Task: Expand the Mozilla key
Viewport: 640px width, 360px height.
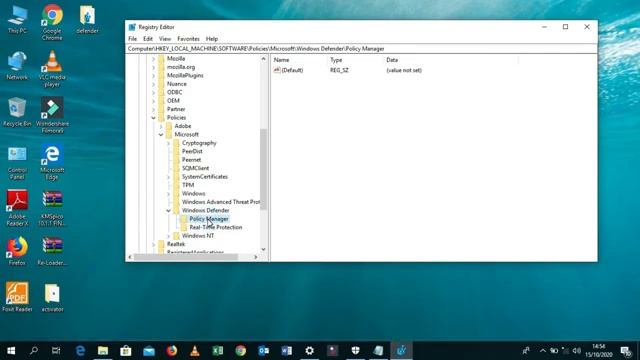Action: tap(153, 59)
